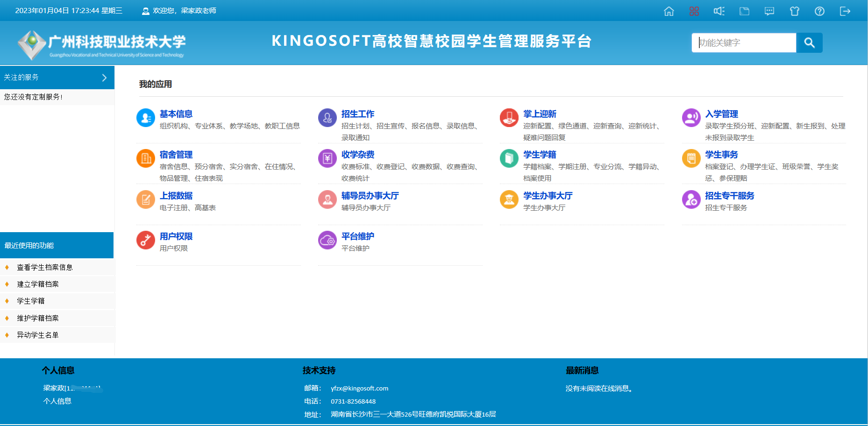Click the 学生办事大厅 title link
The image size is (868, 426).
click(548, 196)
